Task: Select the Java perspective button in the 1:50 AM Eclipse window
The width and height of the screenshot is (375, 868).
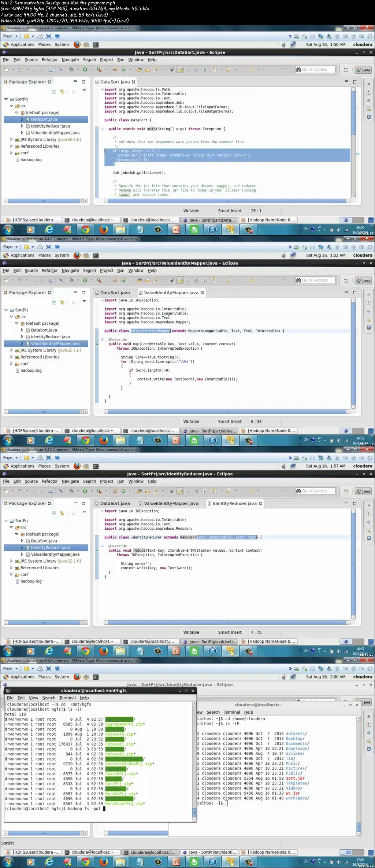Action: tap(363, 70)
